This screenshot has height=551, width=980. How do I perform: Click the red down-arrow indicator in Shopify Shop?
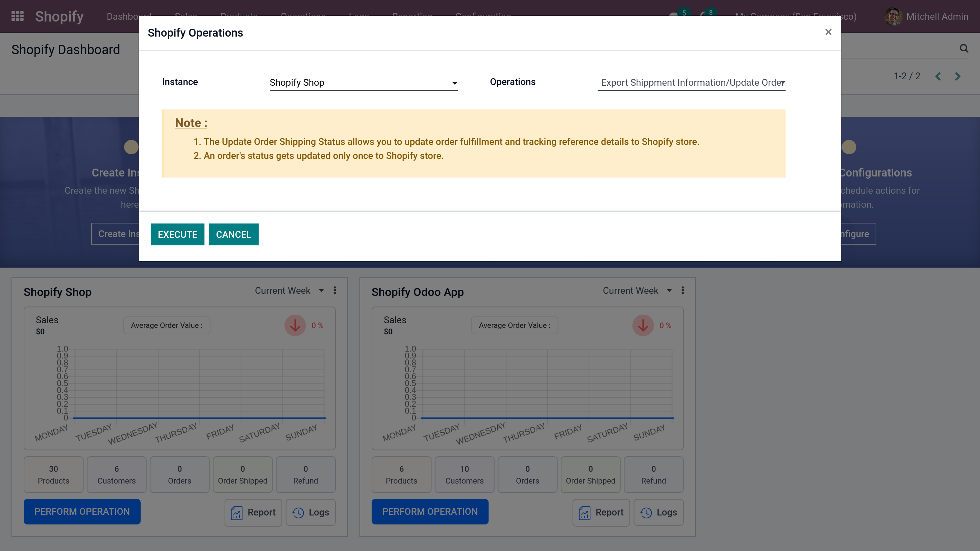pos(295,325)
